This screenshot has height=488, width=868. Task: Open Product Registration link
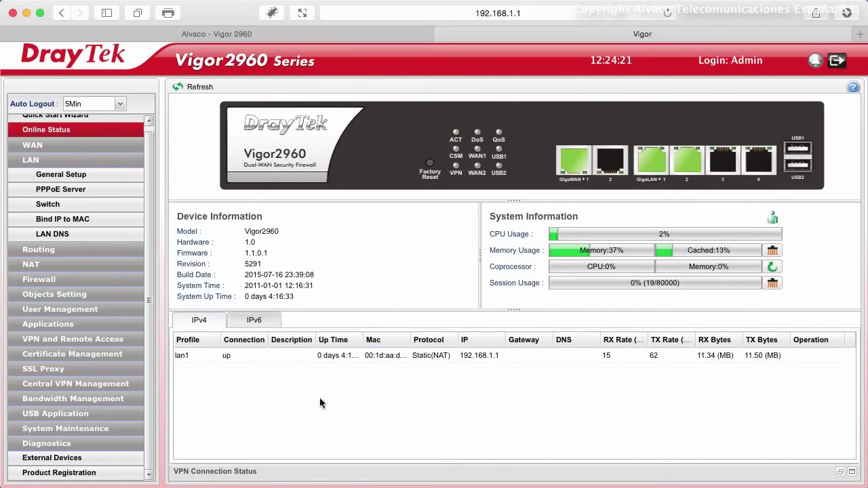76,472
